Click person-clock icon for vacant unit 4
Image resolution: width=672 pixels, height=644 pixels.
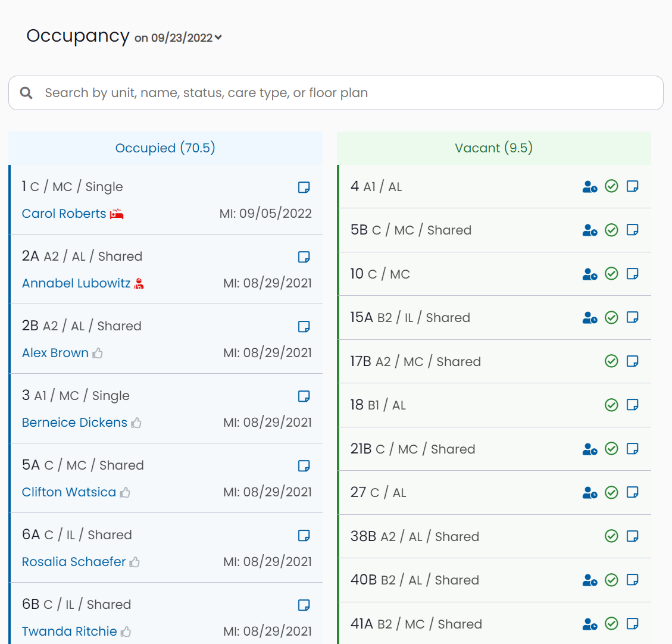pos(590,187)
